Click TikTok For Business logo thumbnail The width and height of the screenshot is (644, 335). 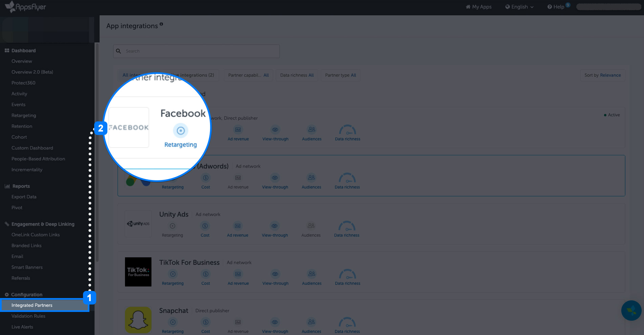[x=138, y=272]
